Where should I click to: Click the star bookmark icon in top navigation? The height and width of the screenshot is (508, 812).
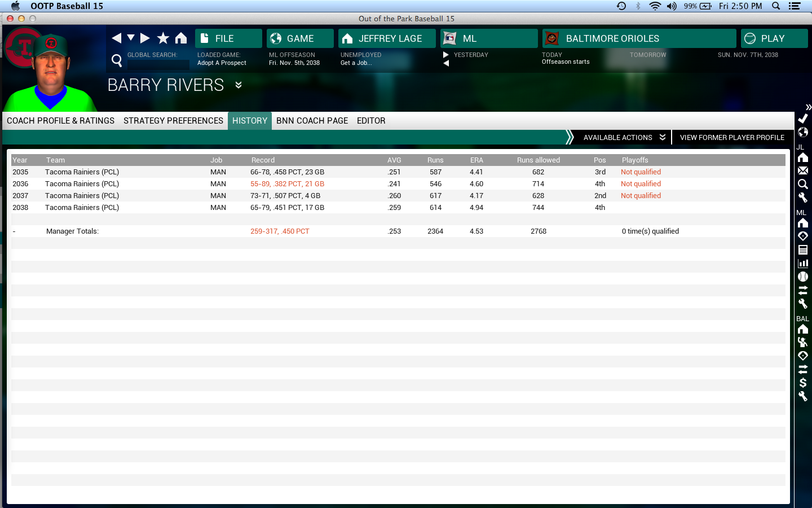(x=163, y=38)
